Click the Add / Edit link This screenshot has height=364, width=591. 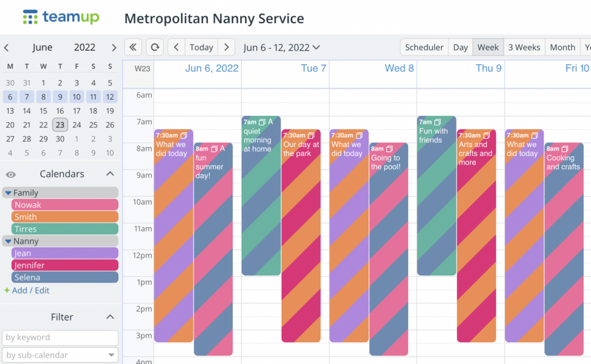[31, 291]
